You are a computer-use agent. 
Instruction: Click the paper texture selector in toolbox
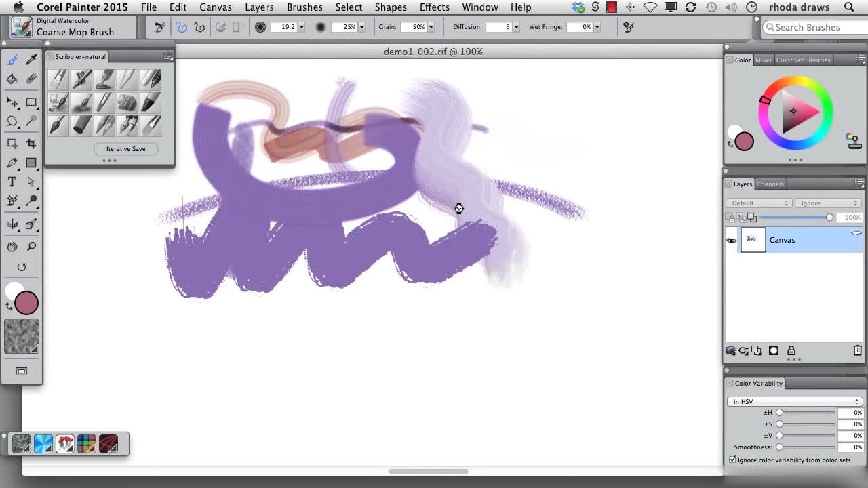tap(22, 336)
